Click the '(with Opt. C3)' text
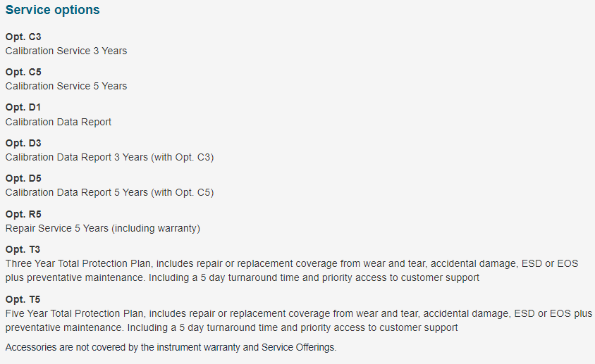Image resolution: width=595 pixels, height=364 pixels. coord(183,157)
